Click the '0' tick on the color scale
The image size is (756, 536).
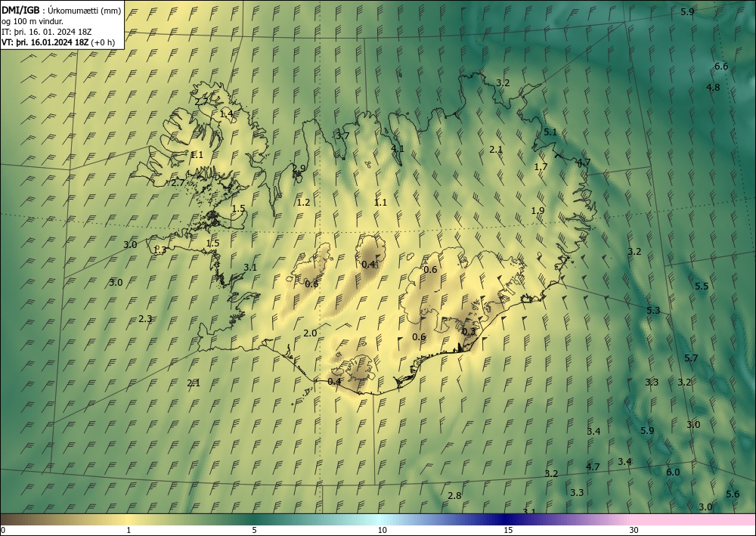click(x=3, y=530)
